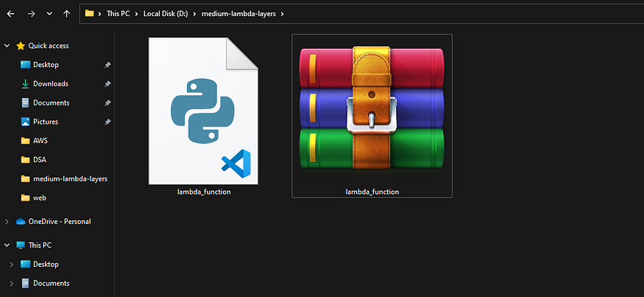Viewport: 644px width, 297px height.
Task: Click the folder icon in address bar
Action: tap(89, 13)
